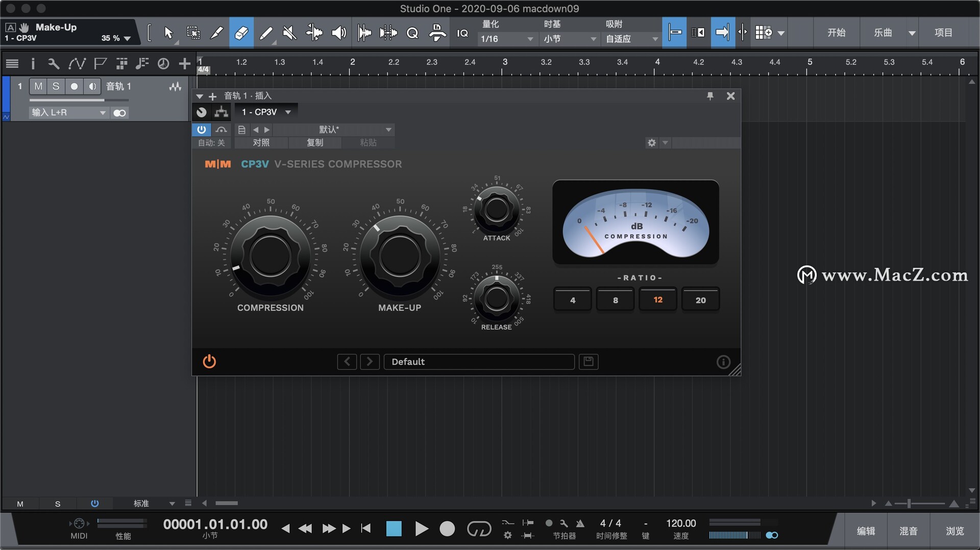Open the 标准 dropdown at bottom
Image resolution: width=980 pixels, height=550 pixels.
click(x=154, y=504)
